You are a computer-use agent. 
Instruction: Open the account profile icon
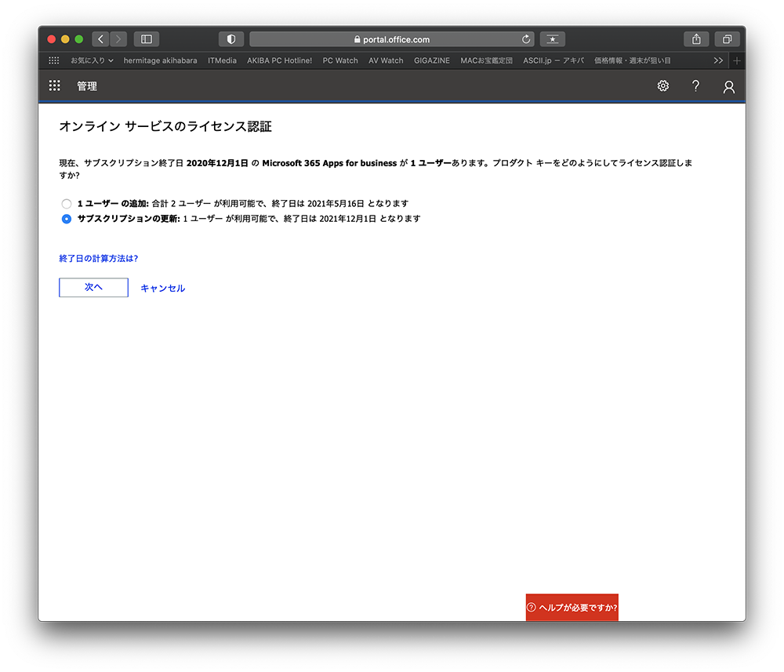coord(729,87)
